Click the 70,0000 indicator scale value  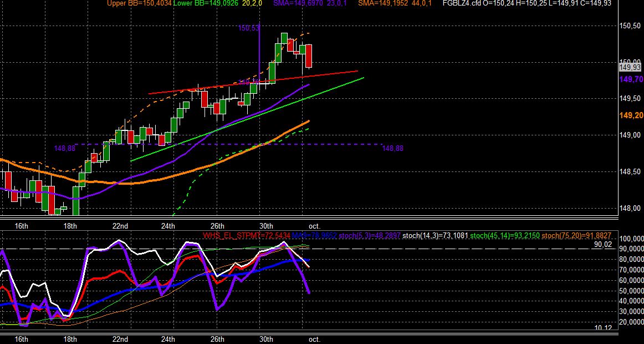coord(631,270)
